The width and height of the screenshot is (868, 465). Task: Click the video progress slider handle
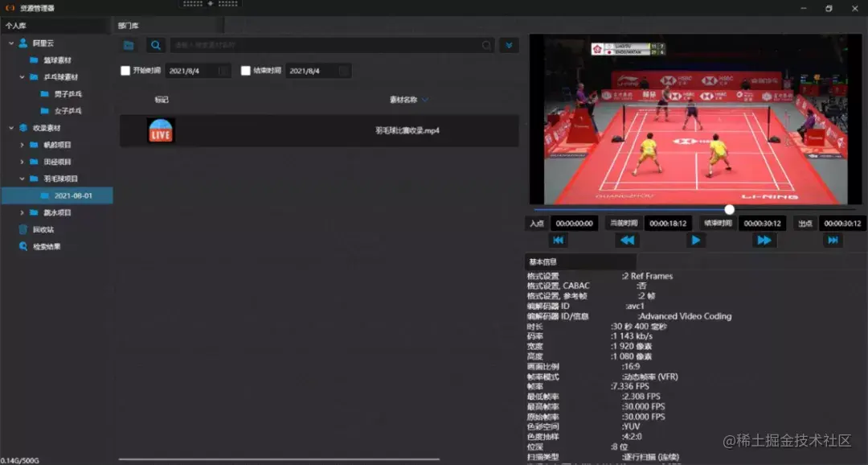coord(730,209)
